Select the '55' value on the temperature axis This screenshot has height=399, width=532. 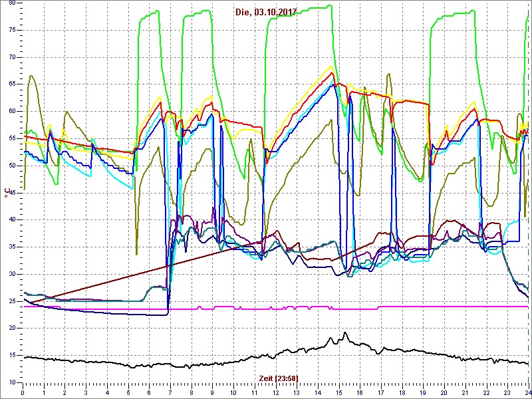[x=12, y=139]
